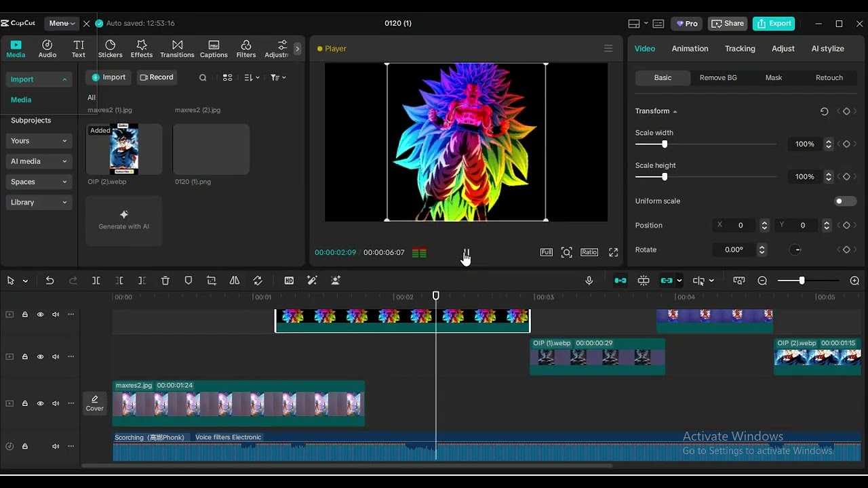Click Generate with AI card
868x488 pixels.
pos(123,221)
